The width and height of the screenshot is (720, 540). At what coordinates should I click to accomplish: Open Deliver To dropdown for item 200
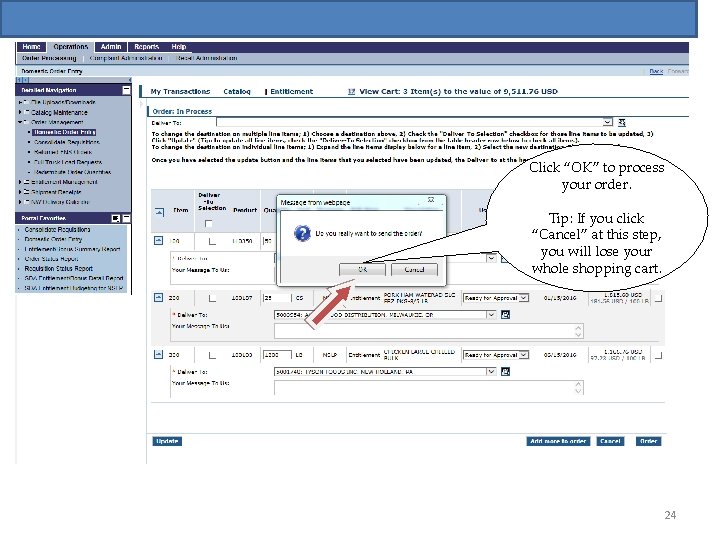coord(491,315)
